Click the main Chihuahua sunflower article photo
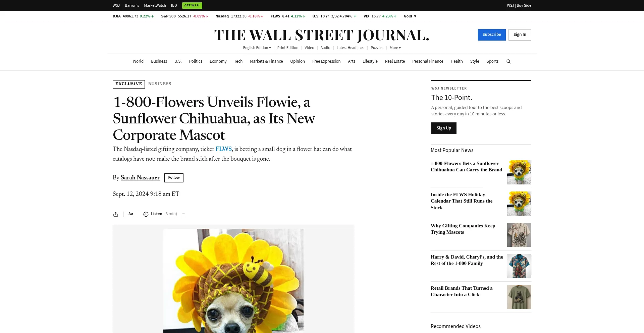The height and width of the screenshot is (333, 644). 233,281
